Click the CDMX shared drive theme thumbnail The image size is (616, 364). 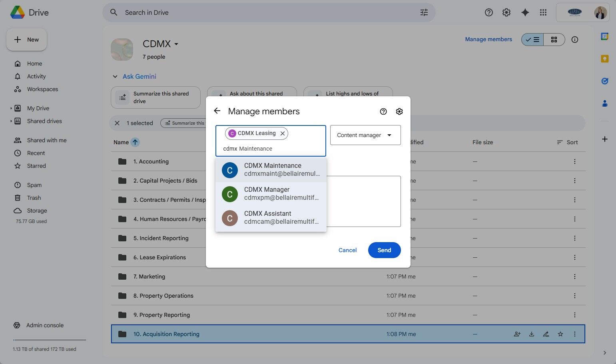tap(122, 50)
